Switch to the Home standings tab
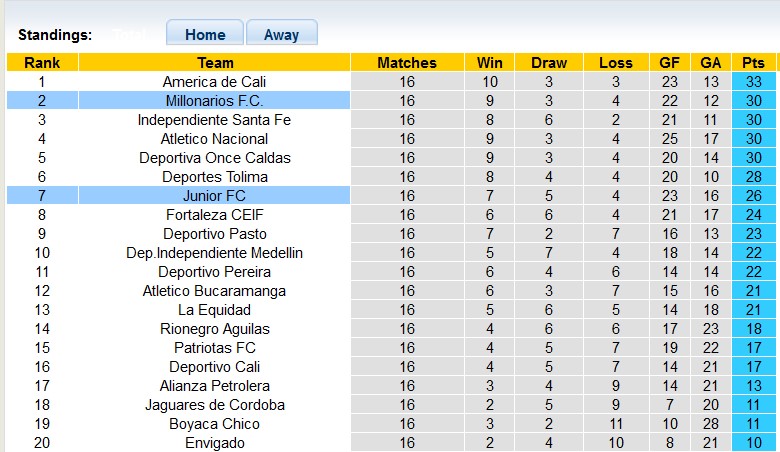780x452 pixels. tap(205, 34)
